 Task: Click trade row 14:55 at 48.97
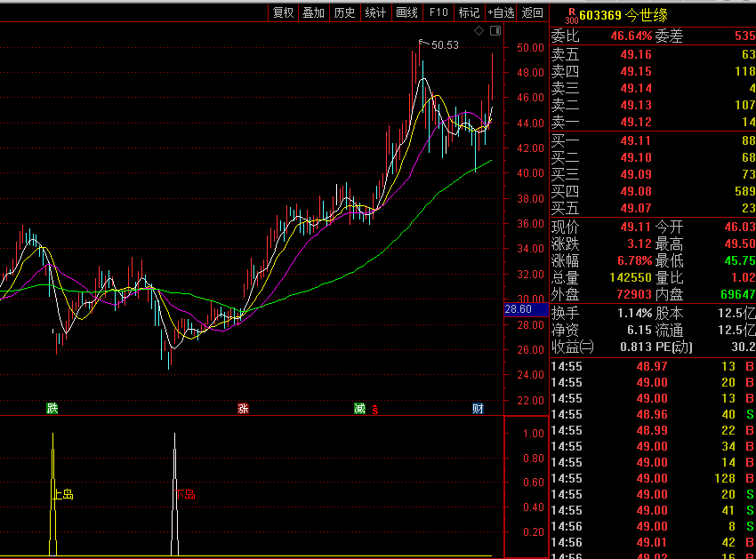point(653,367)
